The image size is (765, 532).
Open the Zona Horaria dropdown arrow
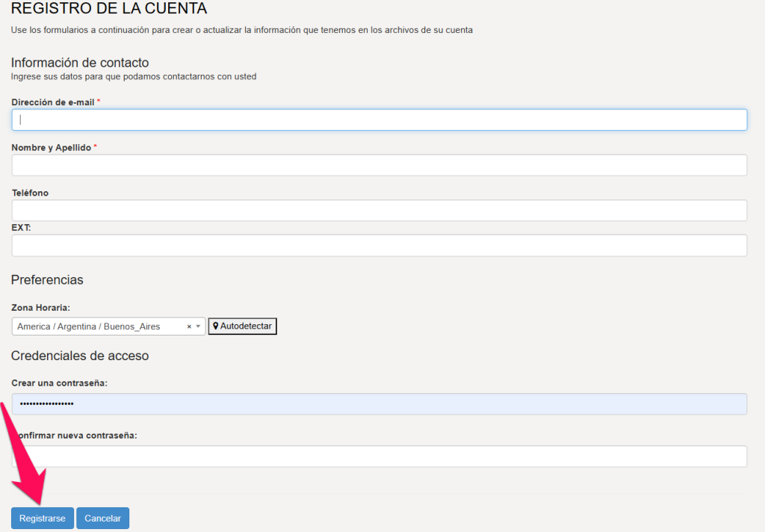point(198,327)
